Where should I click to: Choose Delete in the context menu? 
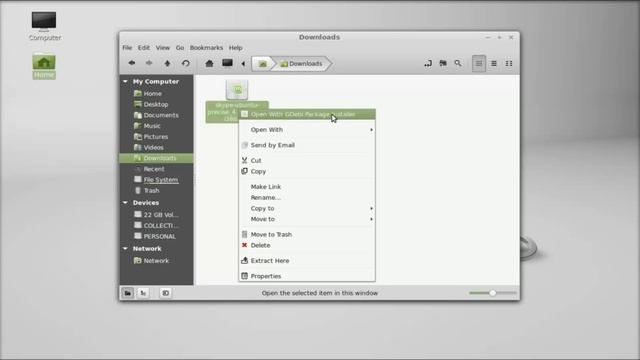307,245
